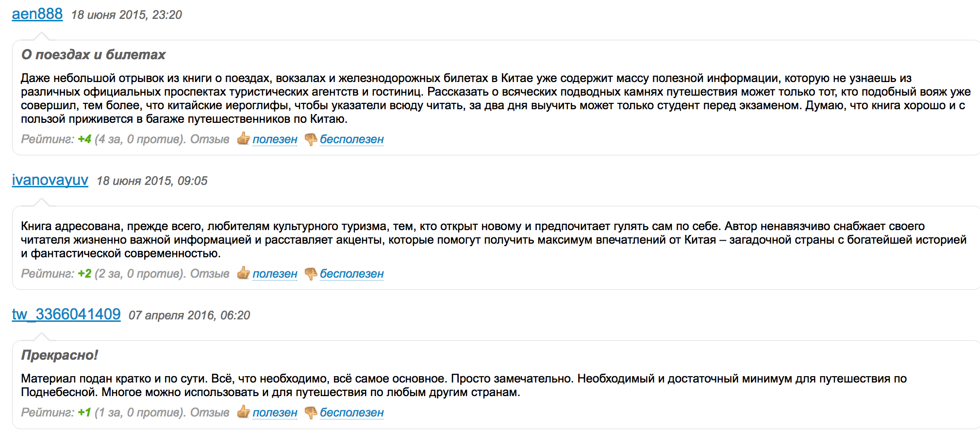Image resolution: width=980 pixels, height=433 pixels.
Task: Click thumbs-down icon in aen888's review
Action: 311,139
